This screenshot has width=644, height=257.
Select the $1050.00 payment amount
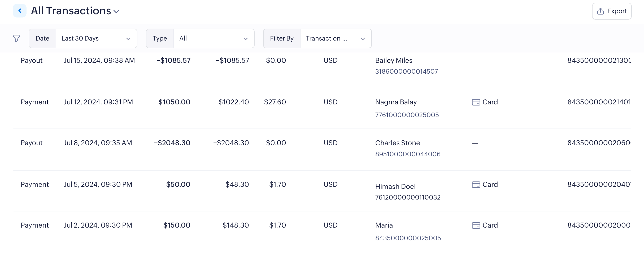click(174, 102)
